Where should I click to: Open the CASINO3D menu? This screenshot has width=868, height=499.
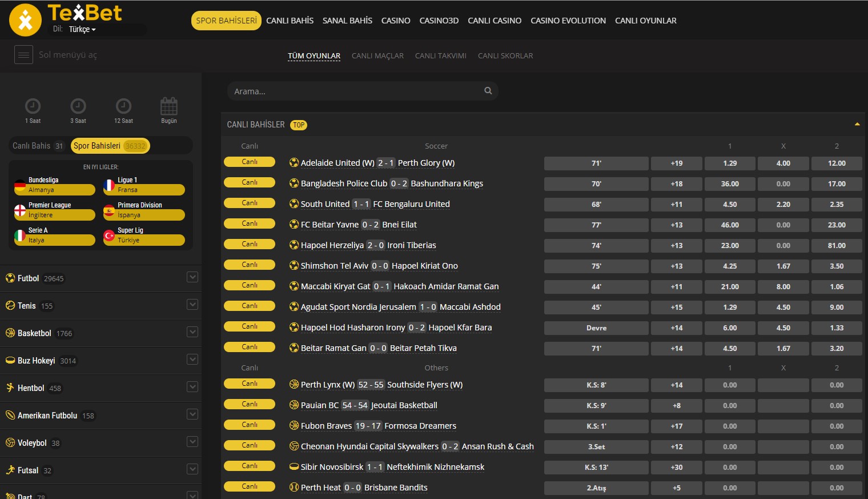coord(439,21)
